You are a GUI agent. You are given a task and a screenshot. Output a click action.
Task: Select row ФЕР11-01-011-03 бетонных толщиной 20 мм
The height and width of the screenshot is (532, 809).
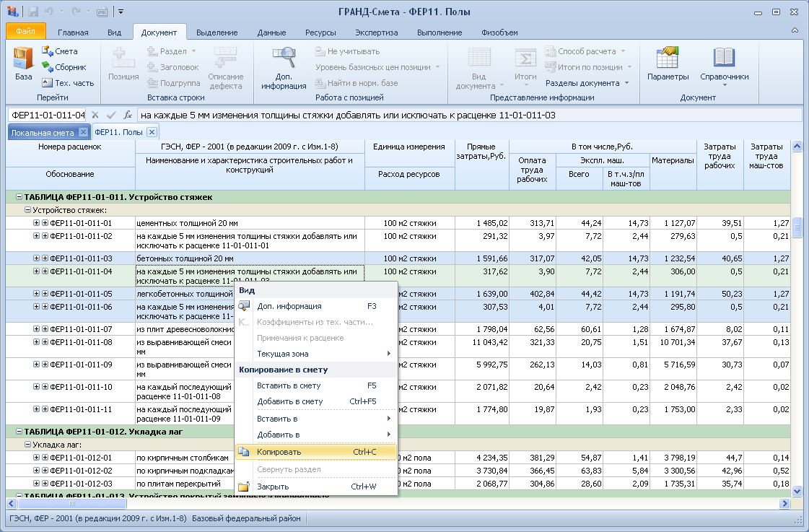[x=397, y=258]
